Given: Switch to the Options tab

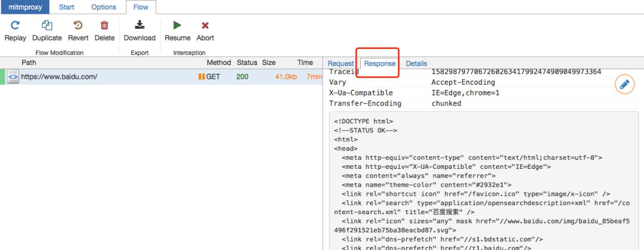Looking at the screenshot, I should coord(104,7).
